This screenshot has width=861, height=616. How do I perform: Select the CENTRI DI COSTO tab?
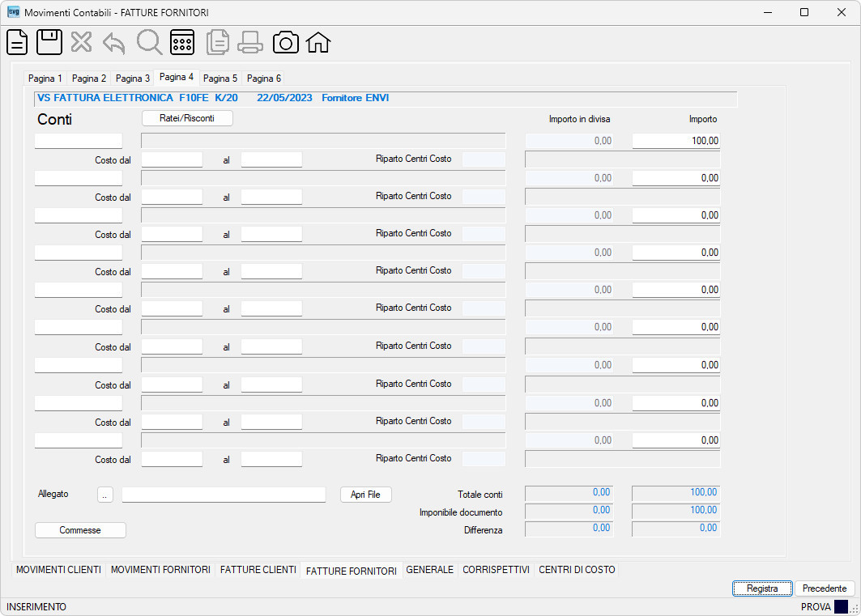(577, 570)
